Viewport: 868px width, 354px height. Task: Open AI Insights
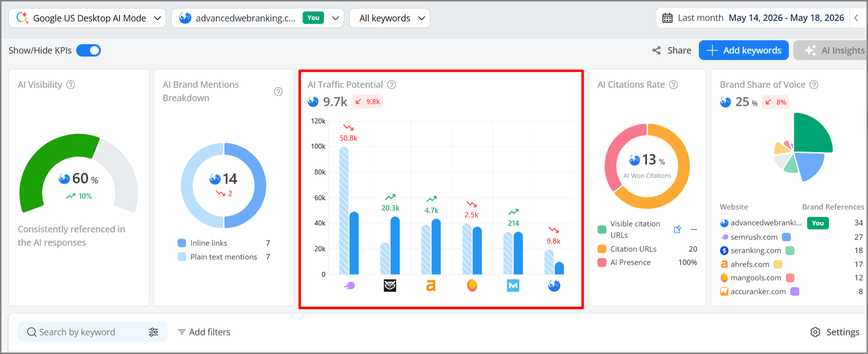(831, 51)
